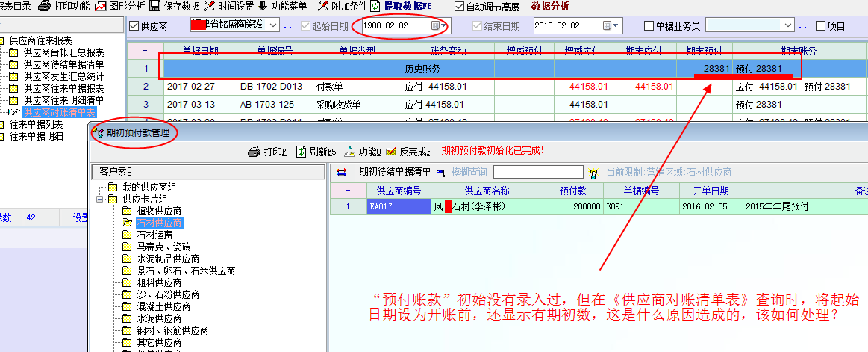868x352 pixels.
Task: Click the 功能 wrench icon in lower toolbar
Action: [x=348, y=152]
